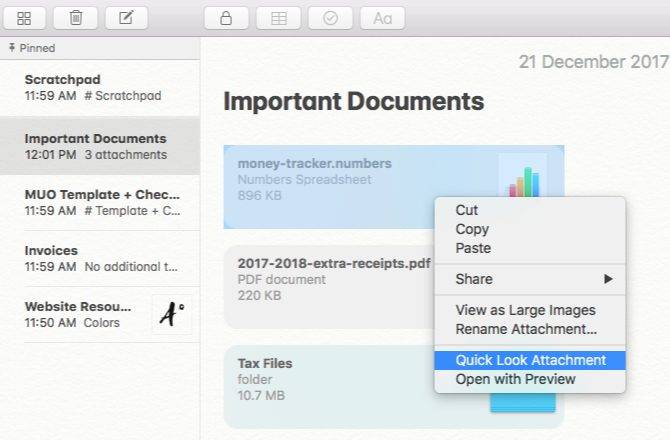Click the lock note icon
The height and width of the screenshot is (440, 670).
pyautogui.click(x=225, y=17)
